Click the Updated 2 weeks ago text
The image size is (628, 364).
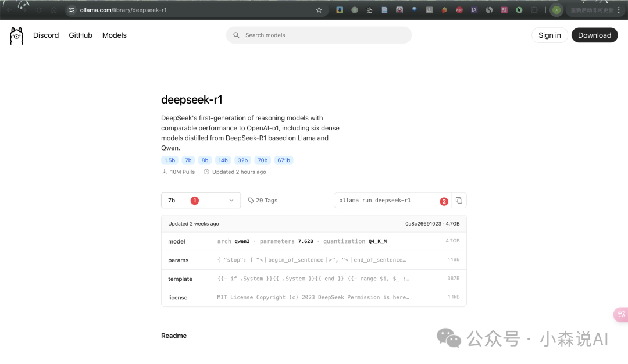(194, 224)
